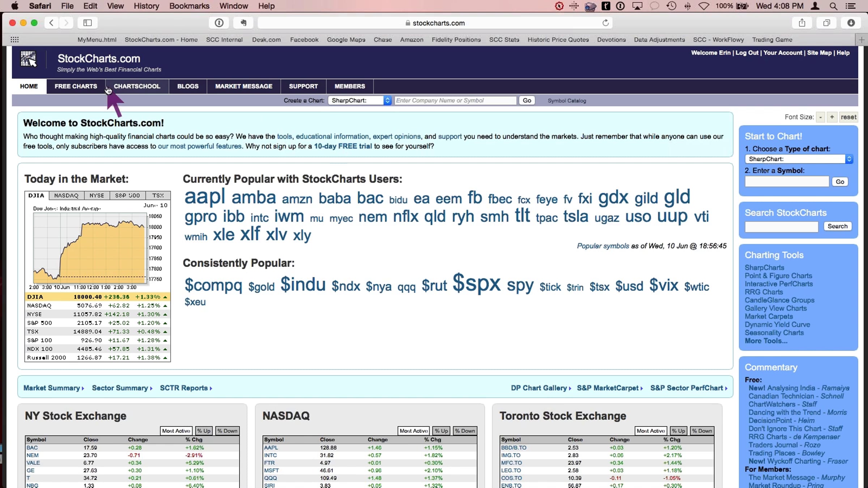
Task: Open the CHARTSCHOOL navigation tab
Action: click(x=137, y=86)
